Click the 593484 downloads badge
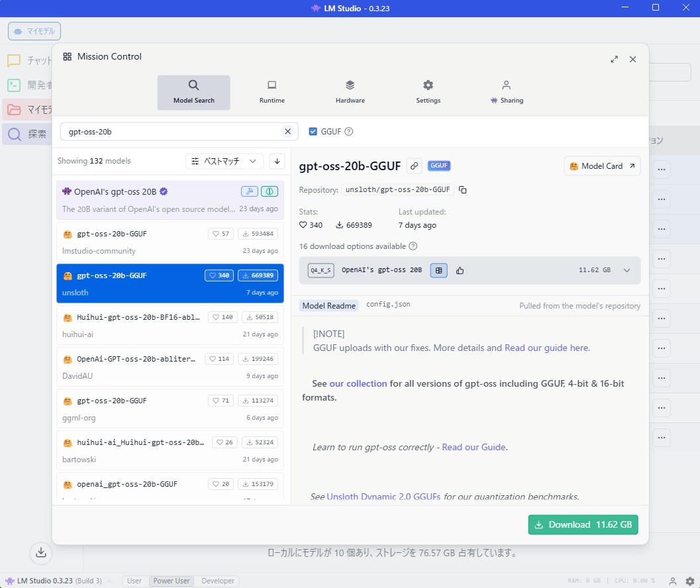The width and height of the screenshot is (700, 588). [x=258, y=234]
